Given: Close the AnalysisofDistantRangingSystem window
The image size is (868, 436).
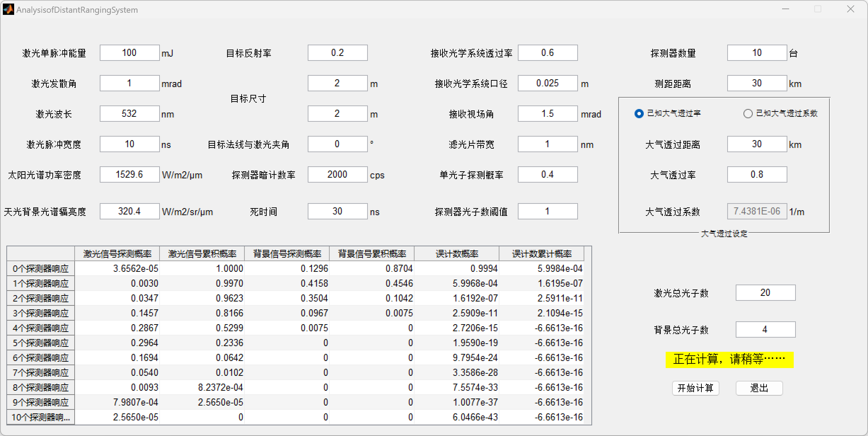Looking at the screenshot, I should tap(851, 9).
